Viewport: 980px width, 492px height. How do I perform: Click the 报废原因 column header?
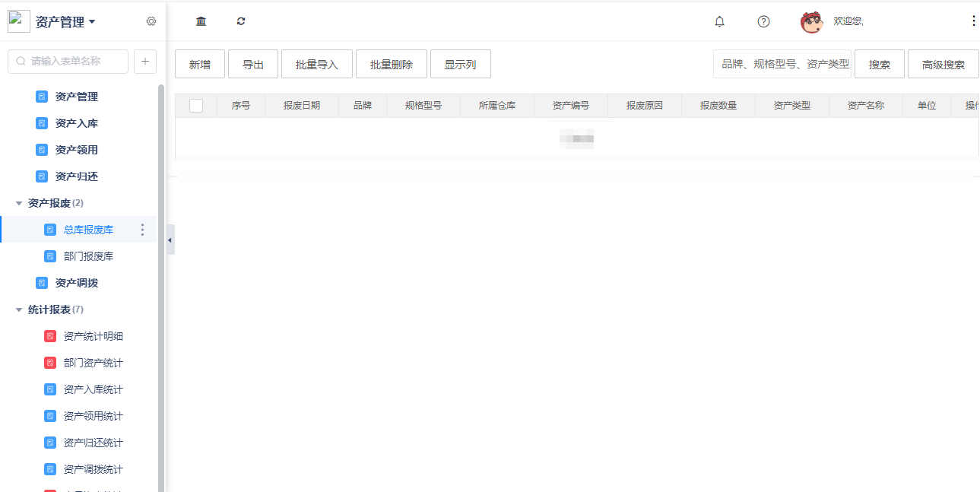pos(645,106)
